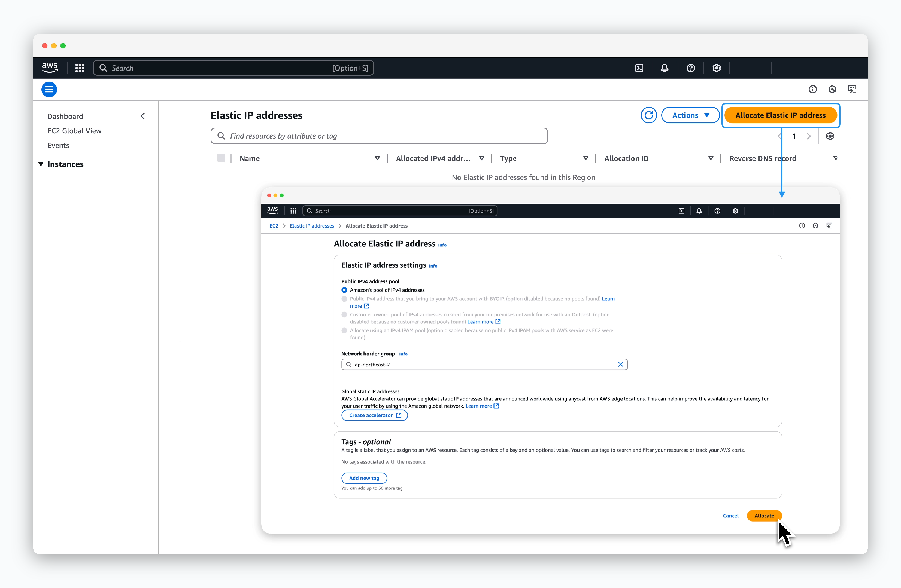Click Allocate Elastic IP address button
Viewport: 901px width, 588px height.
(x=781, y=115)
